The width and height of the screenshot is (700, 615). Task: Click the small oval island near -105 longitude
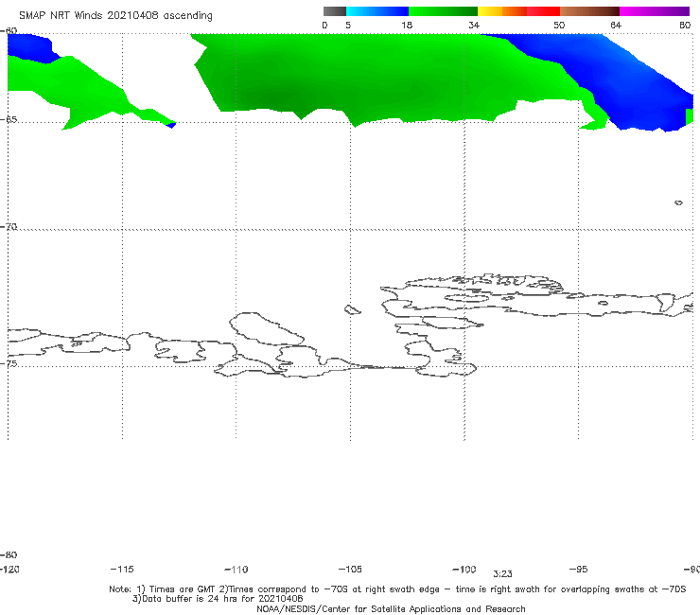(x=352, y=309)
